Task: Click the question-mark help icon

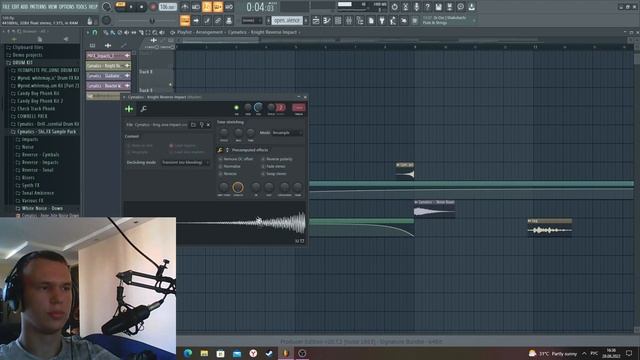Action: [x=427, y=7]
